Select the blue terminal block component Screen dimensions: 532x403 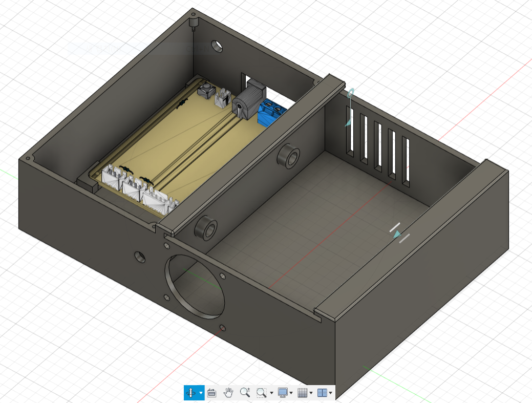[271, 112]
